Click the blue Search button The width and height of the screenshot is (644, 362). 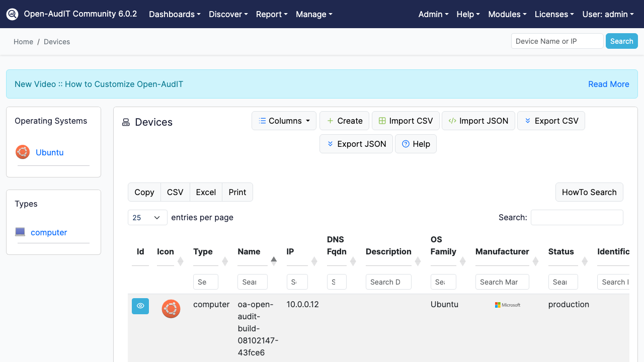pyautogui.click(x=622, y=41)
